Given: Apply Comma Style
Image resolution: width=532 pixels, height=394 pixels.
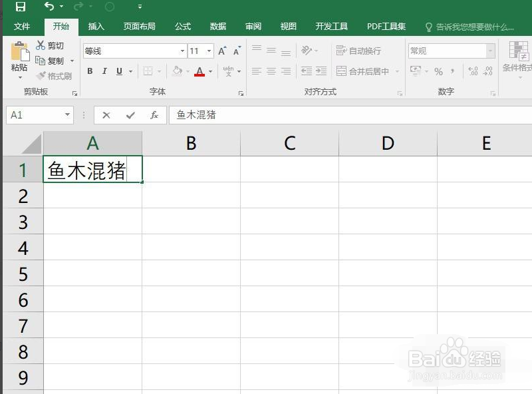Looking at the screenshot, I should [453, 71].
